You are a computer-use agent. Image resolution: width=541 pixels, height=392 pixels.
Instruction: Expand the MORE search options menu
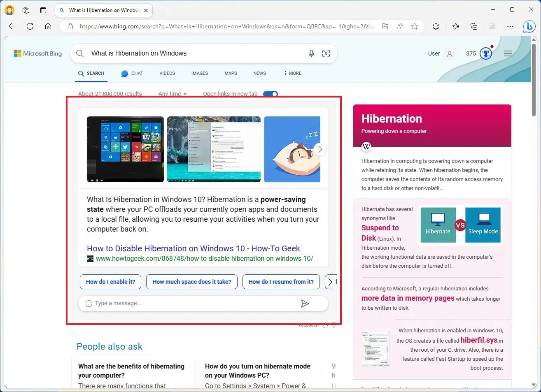tap(292, 73)
